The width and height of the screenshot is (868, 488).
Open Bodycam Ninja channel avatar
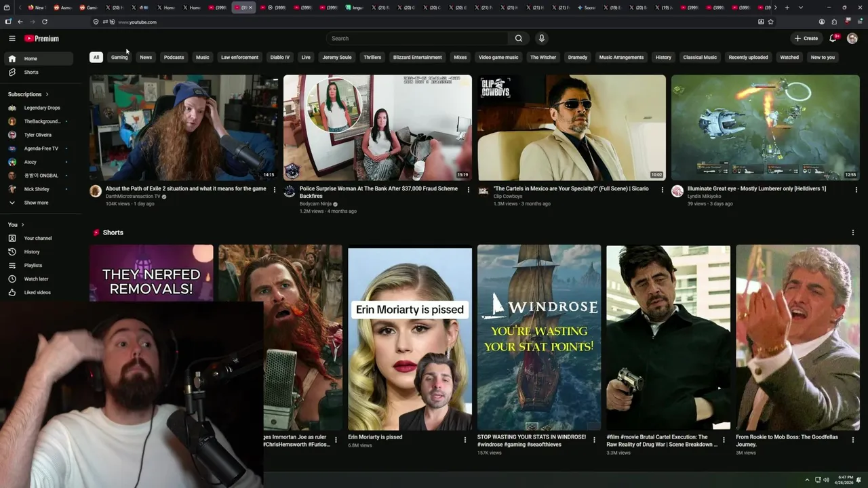tap(290, 191)
